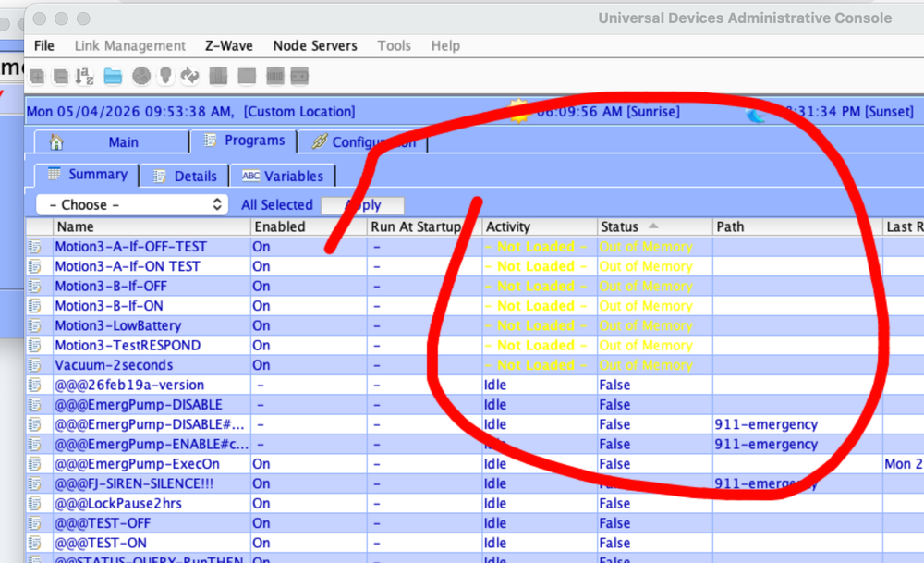Click the Apply button
This screenshot has width=924, height=563.
click(363, 205)
